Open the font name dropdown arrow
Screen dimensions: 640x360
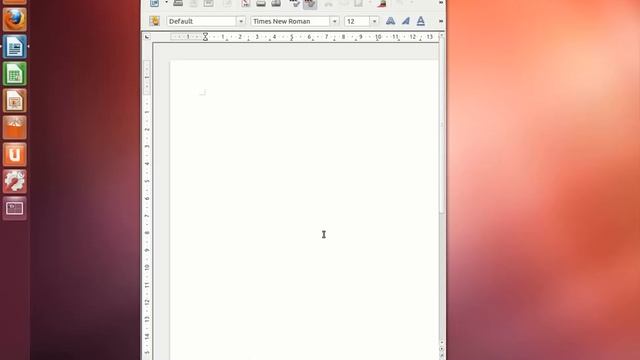tap(334, 21)
